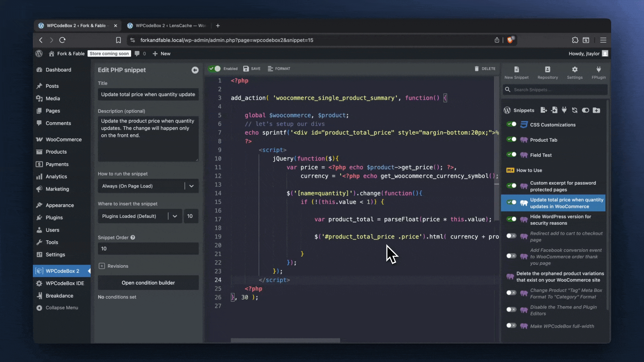This screenshot has width=644, height=362.
Task: Click Collapse Menu in the sidebar
Action: (x=62, y=308)
